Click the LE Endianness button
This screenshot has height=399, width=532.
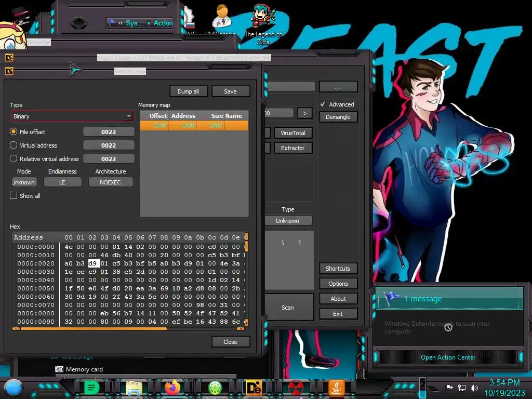tap(62, 182)
